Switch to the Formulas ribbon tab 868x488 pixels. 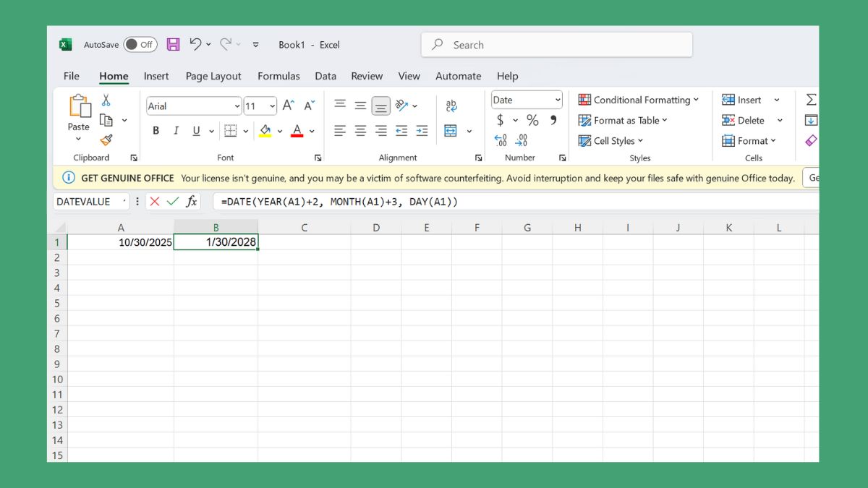(278, 76)
